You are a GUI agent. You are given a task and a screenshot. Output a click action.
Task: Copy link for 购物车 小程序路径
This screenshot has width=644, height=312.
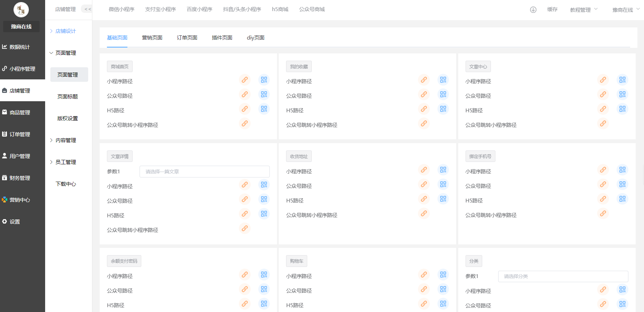tap(424, 275)
